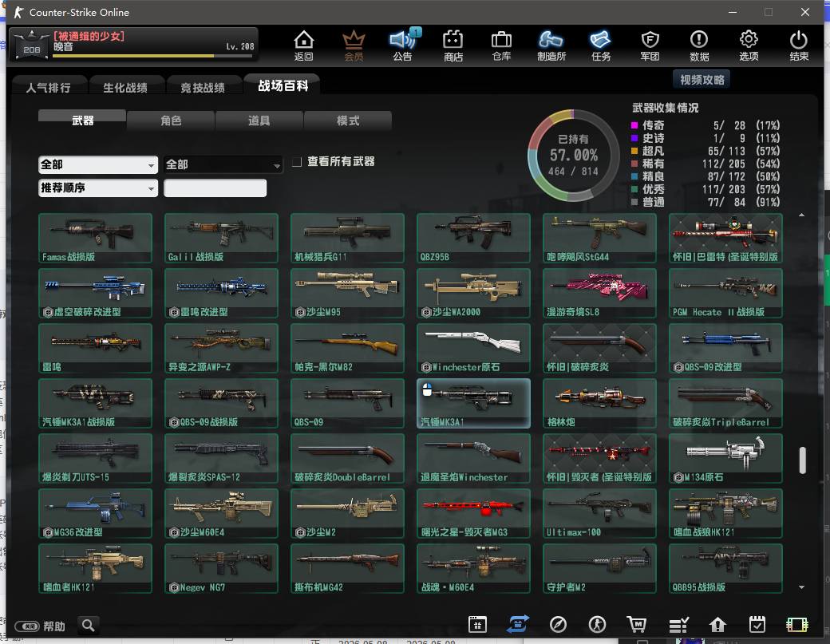Open the 任务 missions icon

click(x=600, y=45)
